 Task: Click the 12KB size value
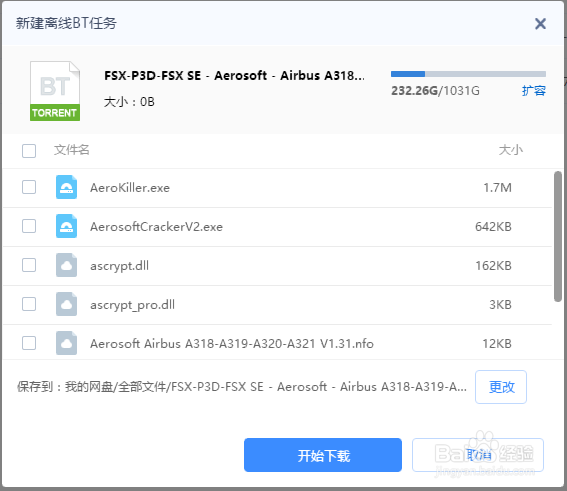tap(497, 344)
